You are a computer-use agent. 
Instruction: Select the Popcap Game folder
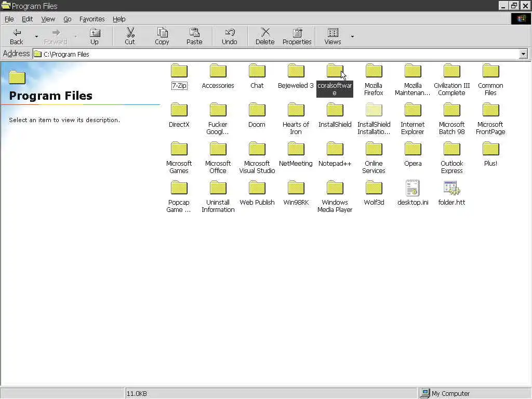[x=179, y=197]
